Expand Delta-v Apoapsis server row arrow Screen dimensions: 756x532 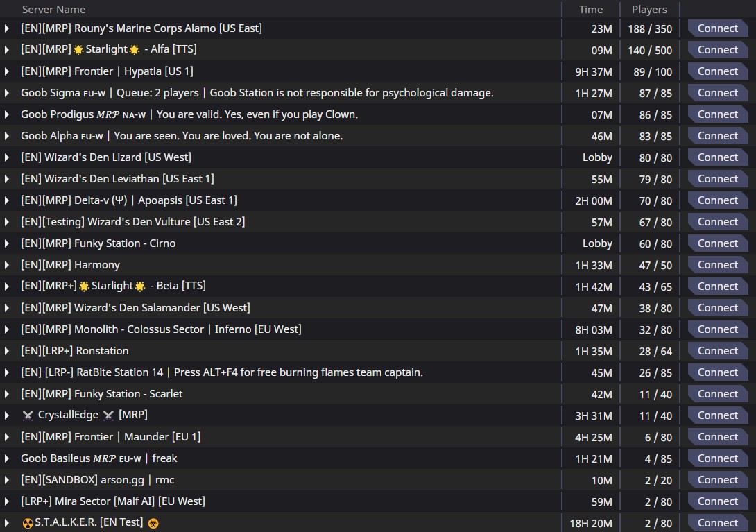pyautogui.click(x=7, y=200)
